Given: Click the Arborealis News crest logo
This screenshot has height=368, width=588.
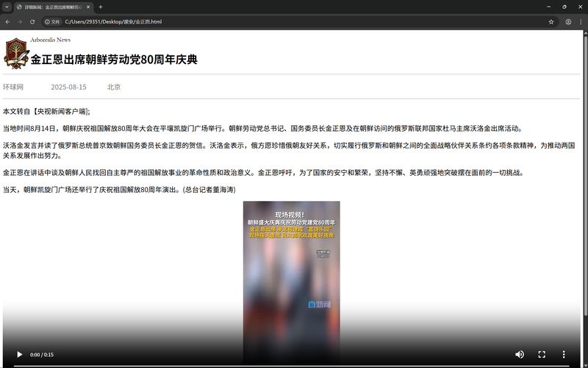Looking at the screenshot, I should (15, 53).
